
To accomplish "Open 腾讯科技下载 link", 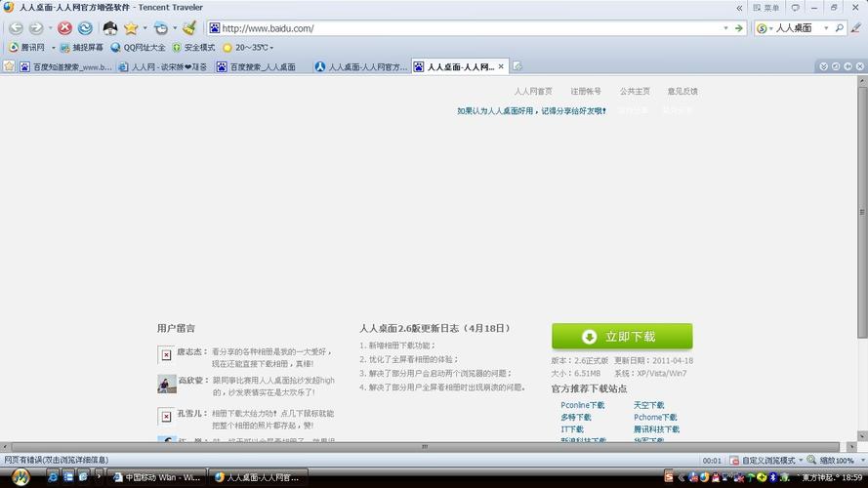I will tap(656, 429).
